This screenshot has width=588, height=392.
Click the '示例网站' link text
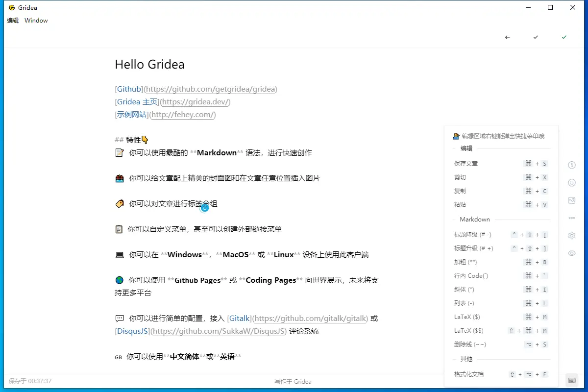pyautogui.click(x=132, y=115)
